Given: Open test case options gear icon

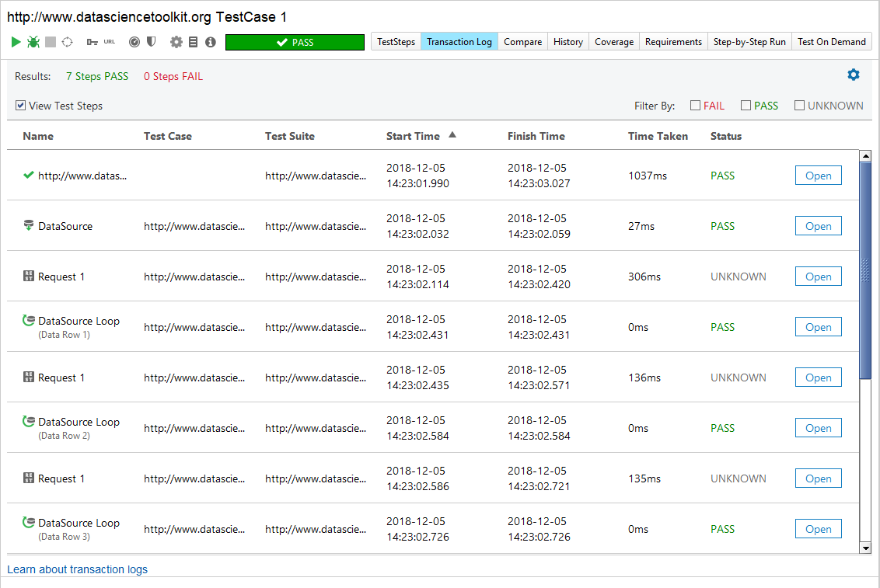Looking at the screenshot, I should tap(176, 42).
